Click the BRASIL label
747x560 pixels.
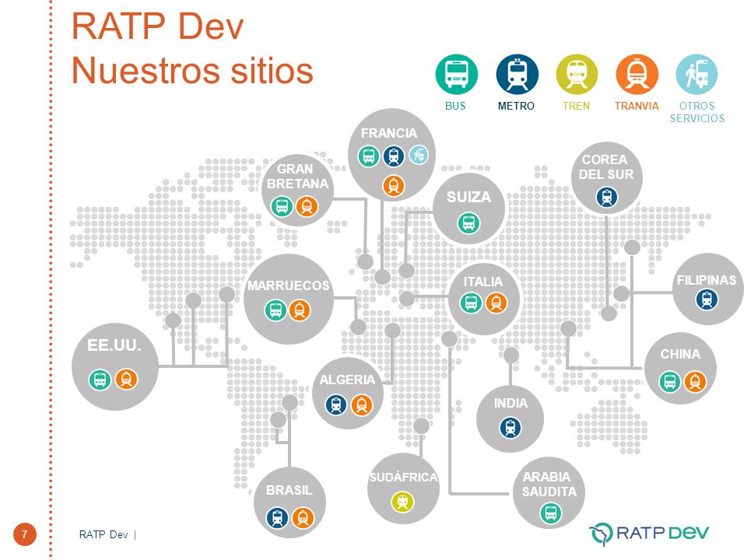pyautogui.click(x=289, y=490)
